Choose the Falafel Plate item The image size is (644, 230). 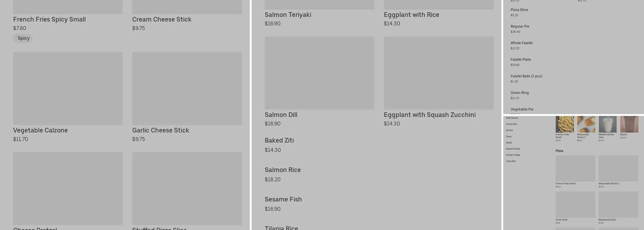[521, 60]
